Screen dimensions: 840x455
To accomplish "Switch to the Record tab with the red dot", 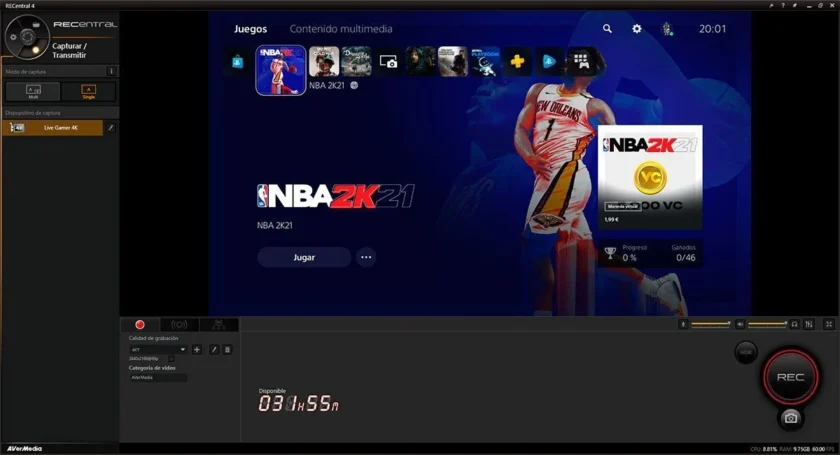I will click(x=140, y=324).
